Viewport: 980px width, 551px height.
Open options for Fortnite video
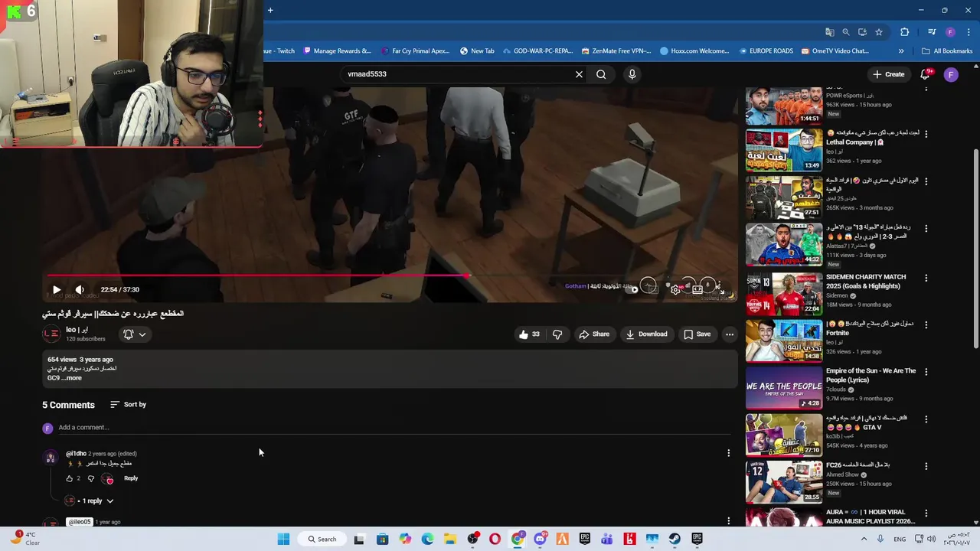[926, 324]
